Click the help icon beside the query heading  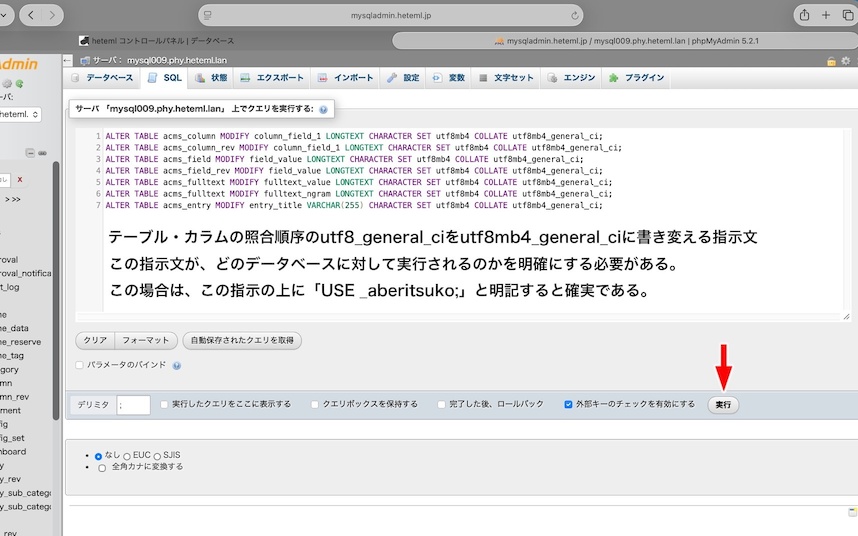click(323, 109)
